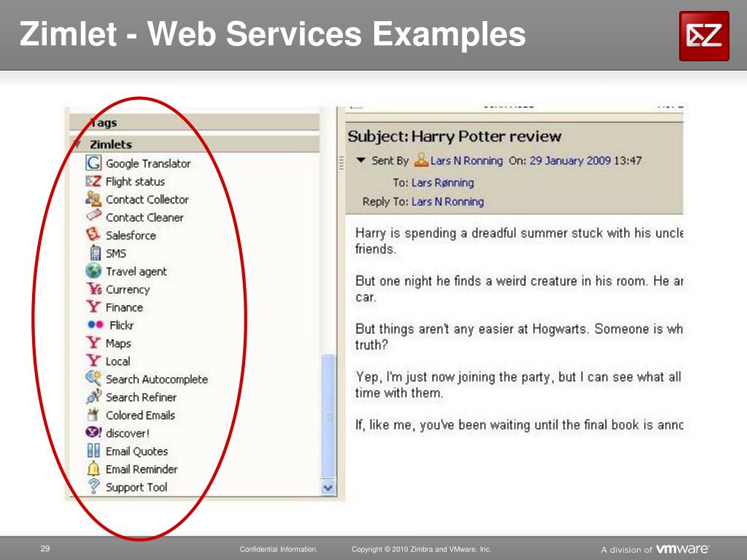
Task: Collapse the Zimlets section triangle
Action: tap(77, 144)
